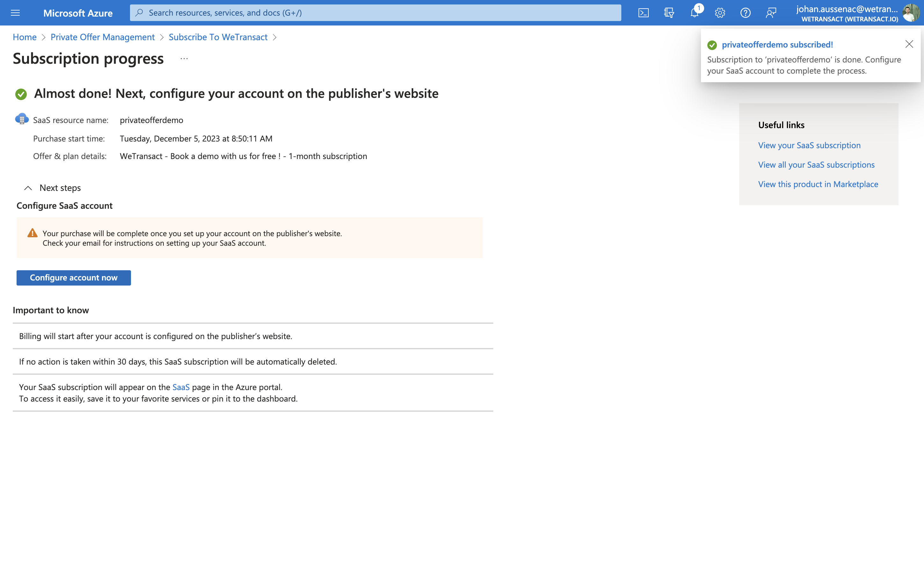Click the privateofferdemo subscribed! notification title
924x573 pixels.
(x=777, y=45)
